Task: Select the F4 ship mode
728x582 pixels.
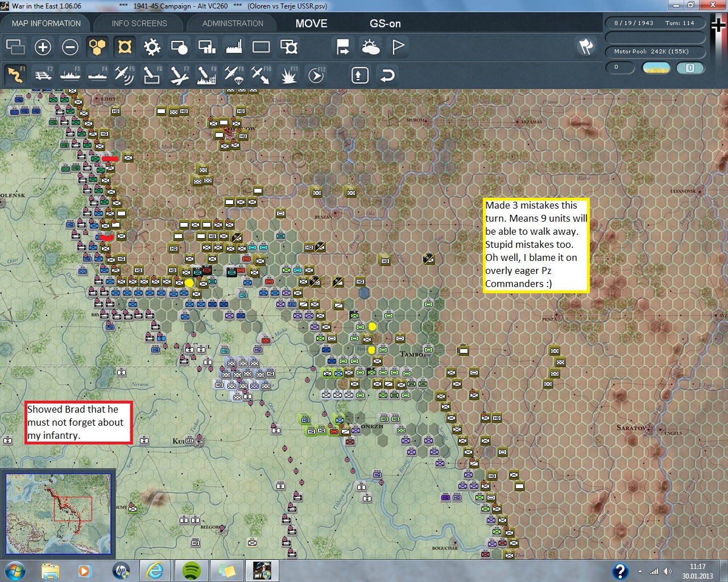Action: coord(98,74)
